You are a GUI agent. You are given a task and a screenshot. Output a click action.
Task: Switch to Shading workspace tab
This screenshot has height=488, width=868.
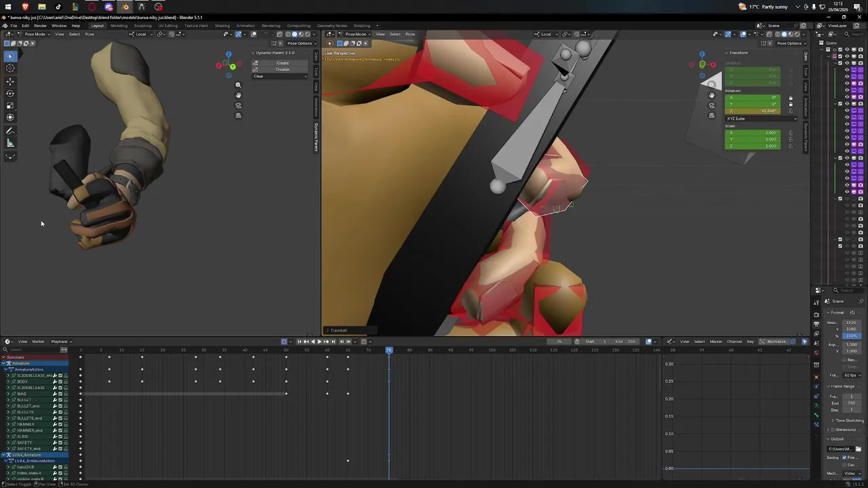[222, 26]
